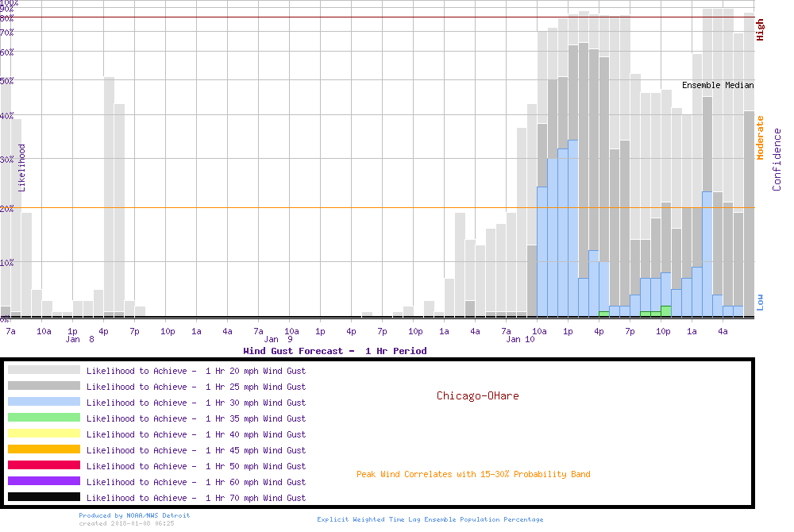The width and height of the screenshot is (794, 532).
Task: Click the orange 45 mph legend swatch
Action: click(44, 449)
